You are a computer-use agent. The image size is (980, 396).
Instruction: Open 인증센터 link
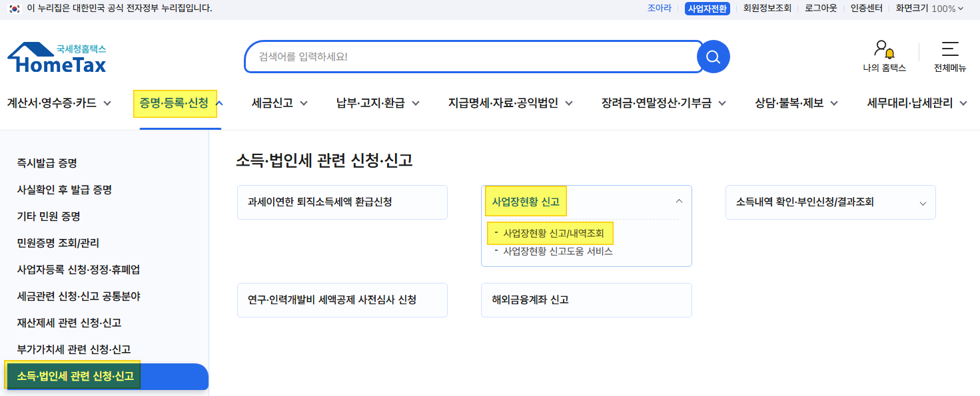[866, 9]
